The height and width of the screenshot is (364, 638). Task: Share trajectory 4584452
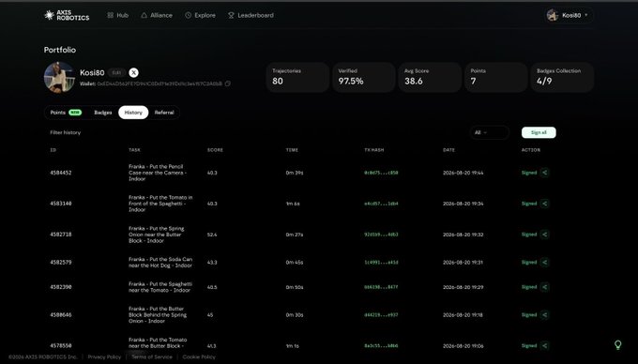(545, 173)
